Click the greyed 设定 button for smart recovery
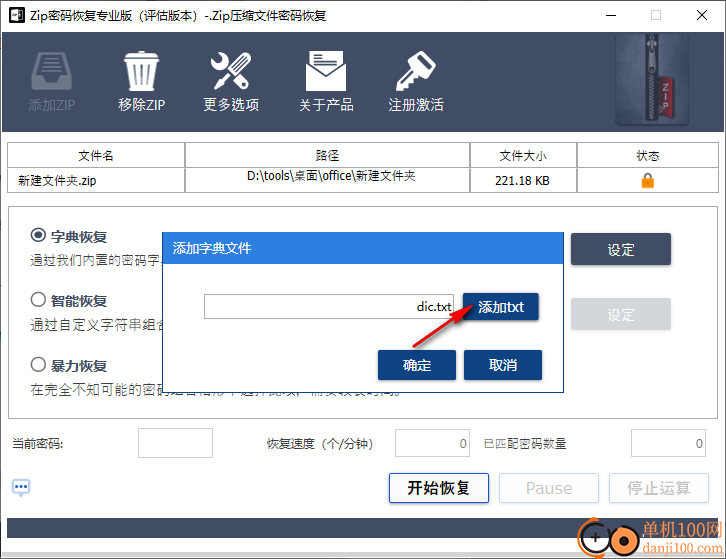 [620, 314]
